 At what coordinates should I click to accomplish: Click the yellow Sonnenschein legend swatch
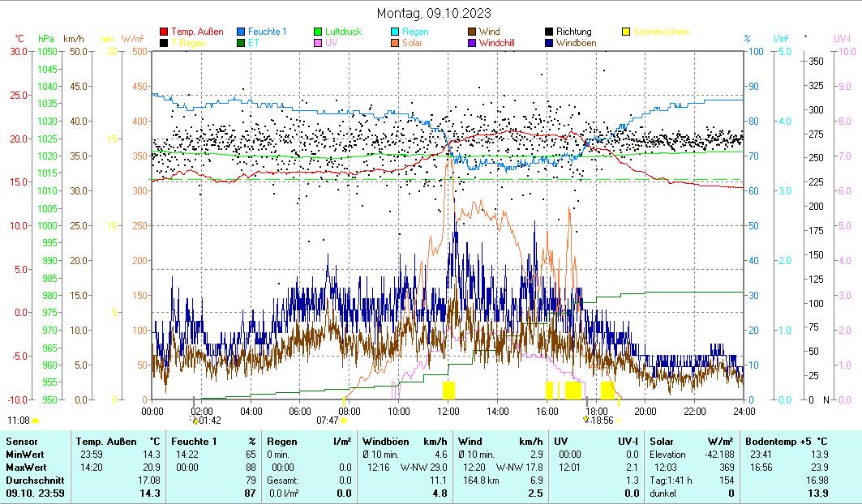[x=627, y=32]
